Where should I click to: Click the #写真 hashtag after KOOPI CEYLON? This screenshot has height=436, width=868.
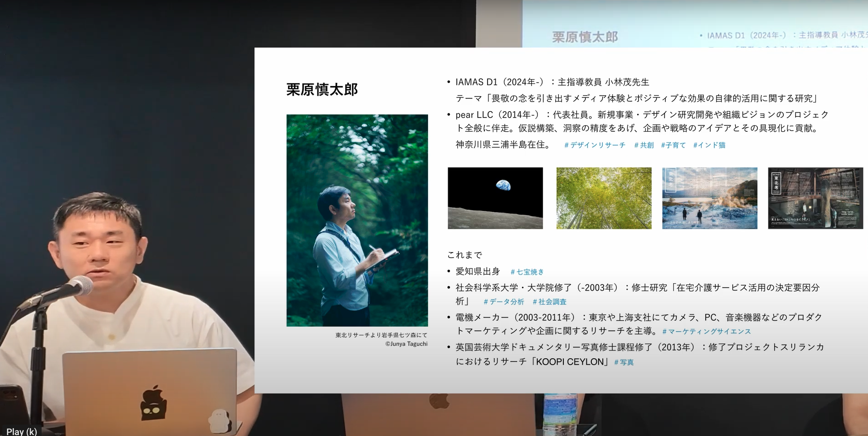pos(624,362)
